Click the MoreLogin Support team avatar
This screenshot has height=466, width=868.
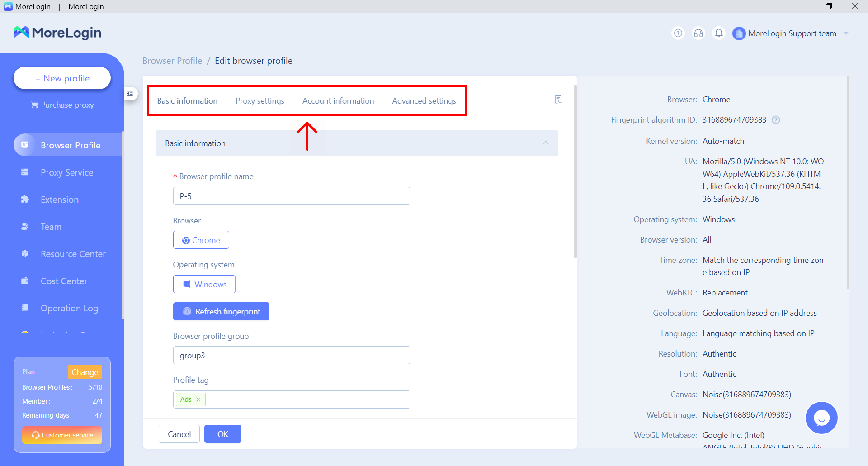(739, 33)
